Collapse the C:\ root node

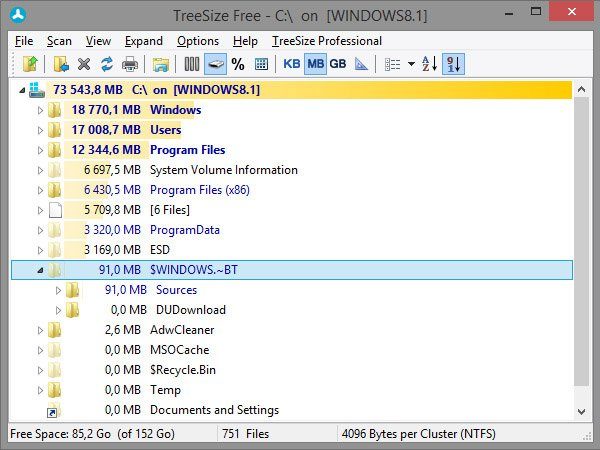click(22, 90)
